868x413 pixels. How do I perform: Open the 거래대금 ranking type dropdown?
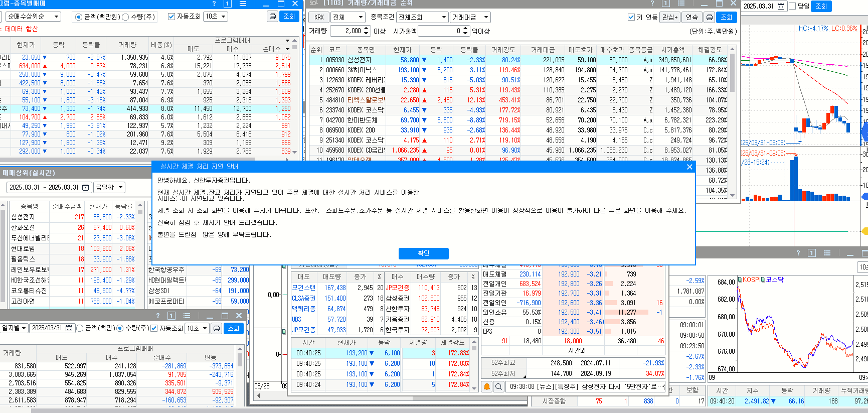coord(470,17)
